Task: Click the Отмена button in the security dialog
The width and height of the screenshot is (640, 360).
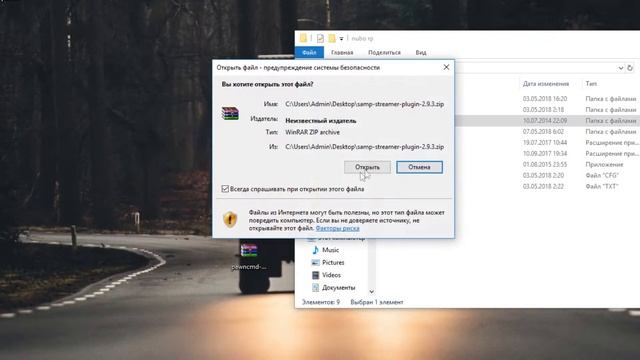Action: 419,167
